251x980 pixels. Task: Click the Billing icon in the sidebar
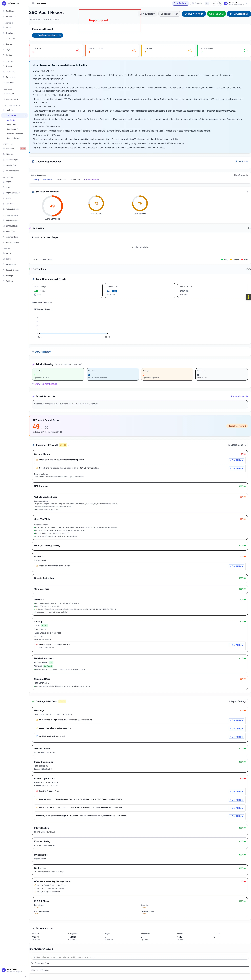(3, 259)
